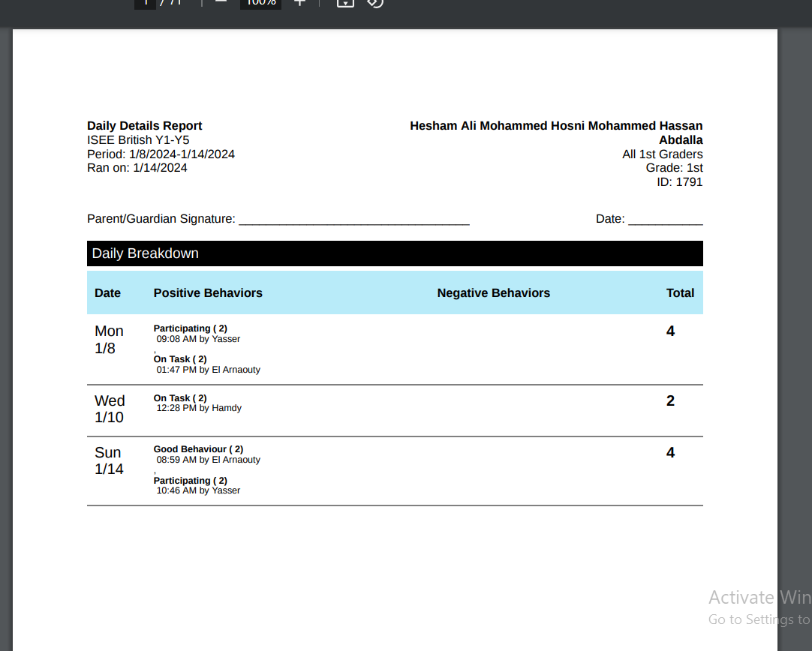Image resolution: width=812 pixels, height=651 pixels.
Task: Click the total '4' for Sun 1/14
Action: click(x=670, y=452)
